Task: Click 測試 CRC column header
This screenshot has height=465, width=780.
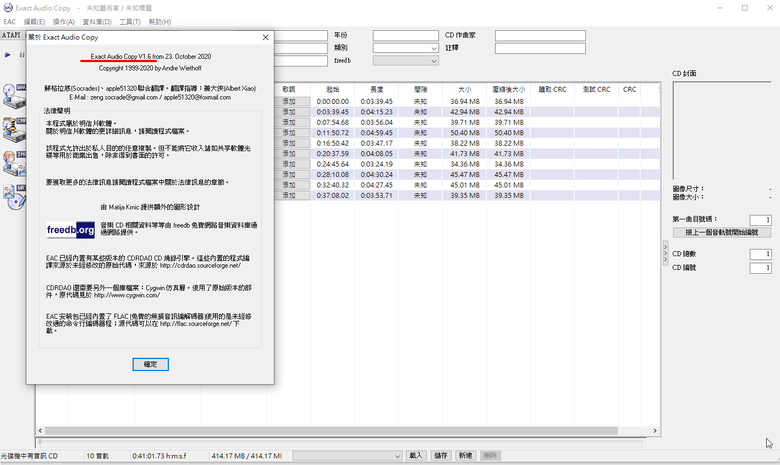Action: (x=596, y=90)
